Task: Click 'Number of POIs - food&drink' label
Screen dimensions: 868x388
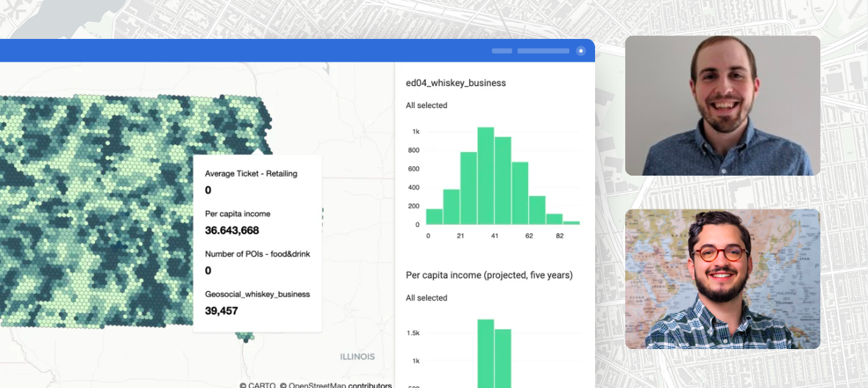Action: pos(257,254)
